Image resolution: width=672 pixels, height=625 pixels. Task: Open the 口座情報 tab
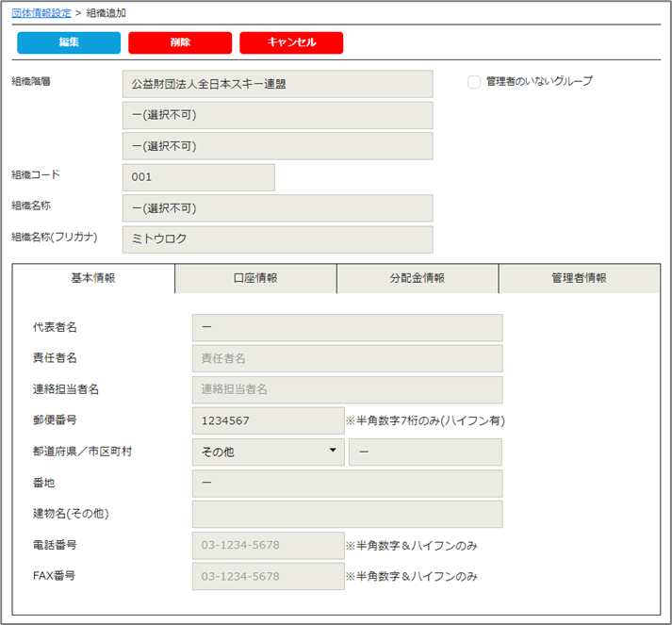coord(255,279)
